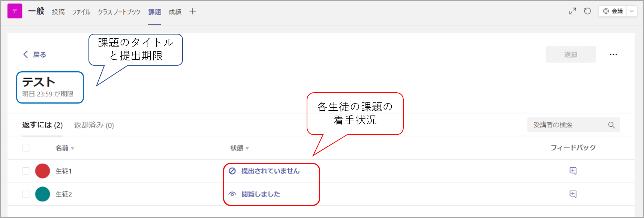Add feedback for 生徒1

(573, 171)
